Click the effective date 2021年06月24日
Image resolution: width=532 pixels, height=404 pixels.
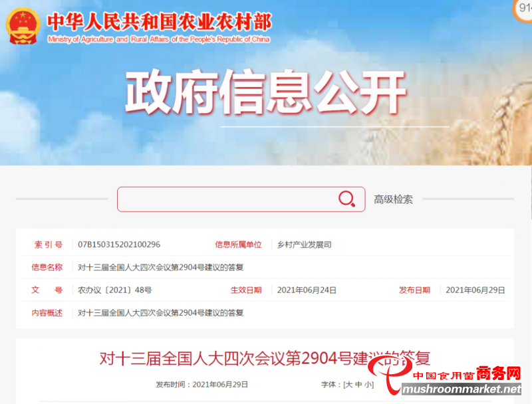coord(307,290)
